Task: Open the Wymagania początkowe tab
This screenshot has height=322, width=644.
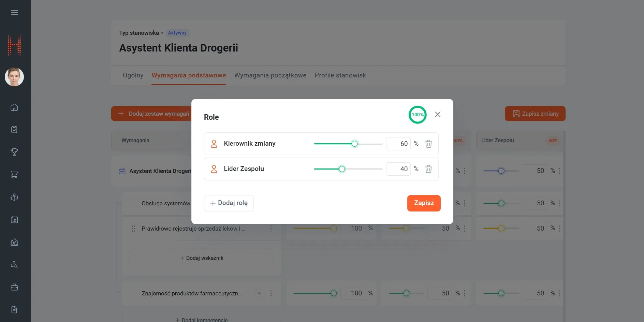Action: pyautogui.click(x=270, y=75)
